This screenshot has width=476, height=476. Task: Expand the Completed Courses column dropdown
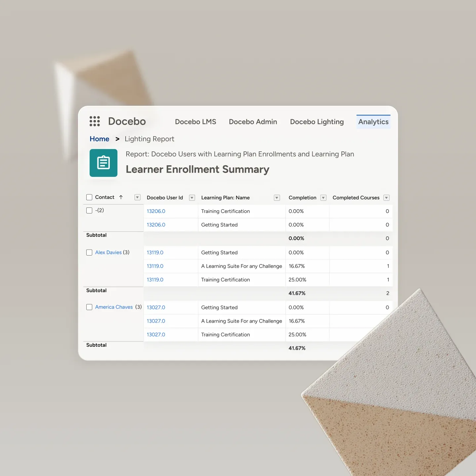(386, 198)
